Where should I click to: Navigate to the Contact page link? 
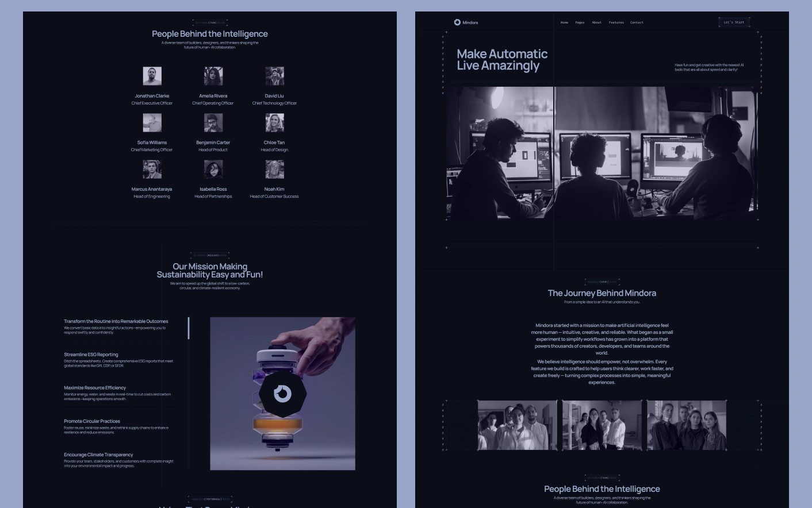click(x=637, y=23)
